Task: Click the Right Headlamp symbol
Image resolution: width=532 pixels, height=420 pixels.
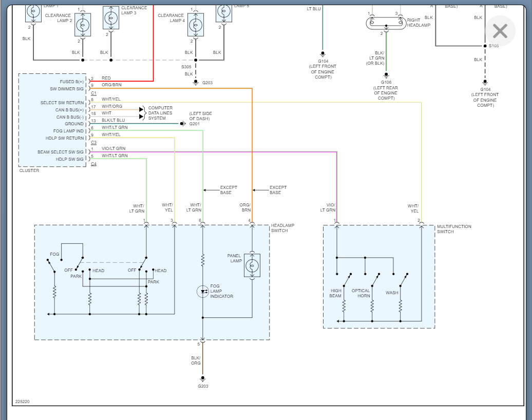Action: (386, 23)
